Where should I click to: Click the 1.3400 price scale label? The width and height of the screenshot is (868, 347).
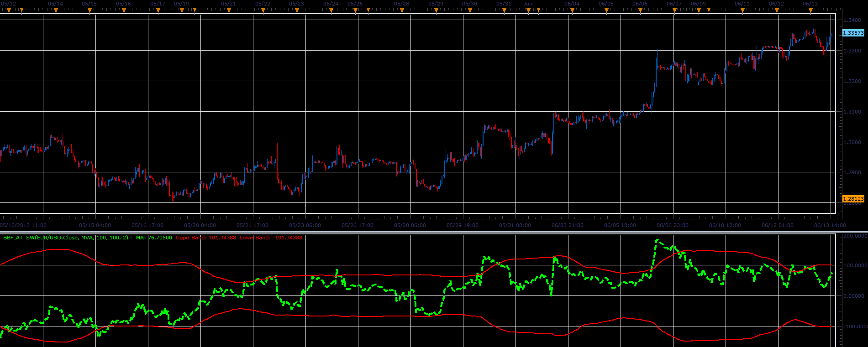pyautogui.click(x=852, y=20)
